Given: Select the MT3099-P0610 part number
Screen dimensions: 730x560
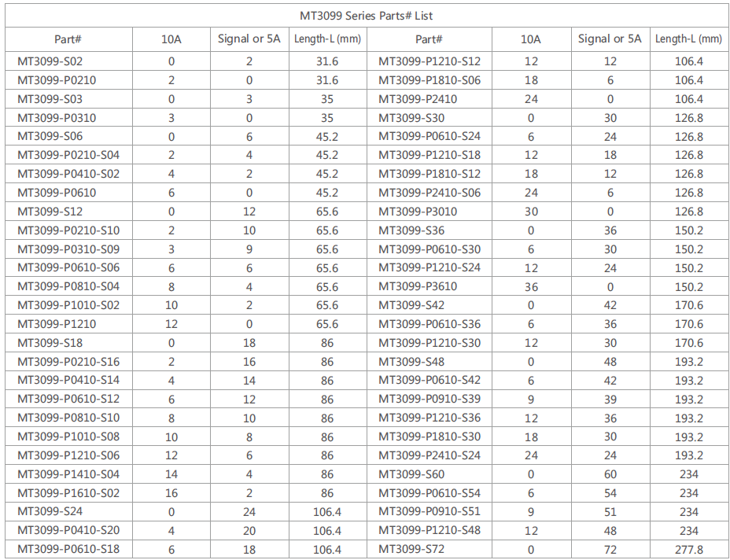Looking at the screenshot, I should point(57,193).
